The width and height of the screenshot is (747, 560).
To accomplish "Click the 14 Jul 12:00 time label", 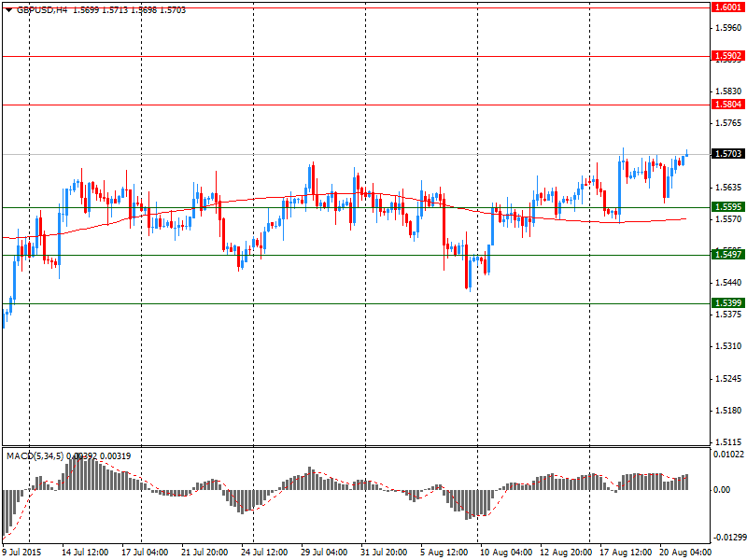I will coord(85,553).
